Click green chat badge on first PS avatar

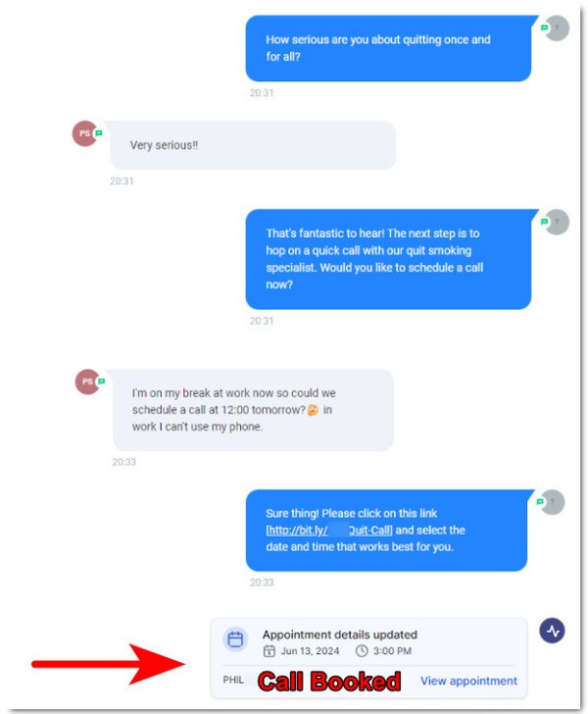(x=99, y=133)
